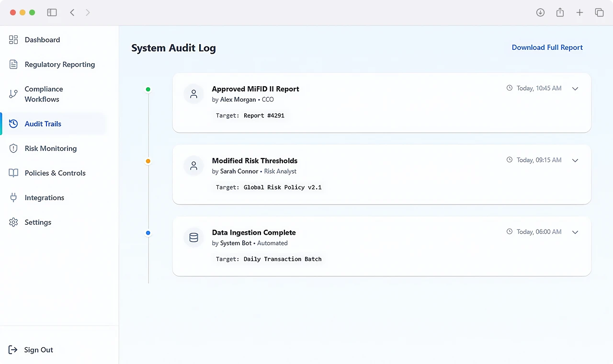Click the System Bot database icon

point(193,238)
